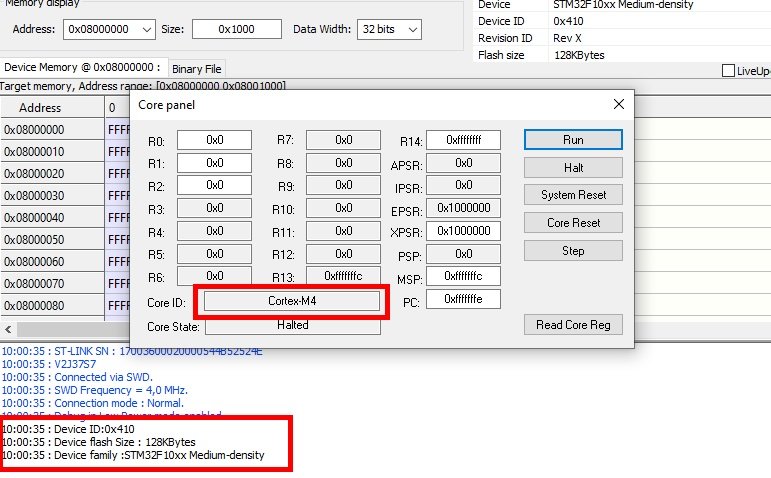The width and height of the screenshot is (771, 478).
Task: Click the R1 register field
Action: (x=214, y=163)
